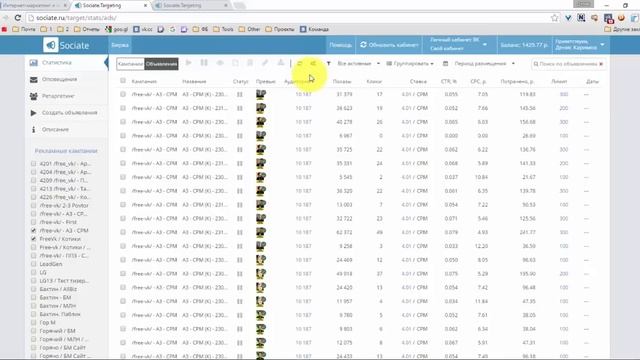This screenshot has height=360, width=640.
Task: Click the trash icon in ads toolbar
Action: pos(250,63)
